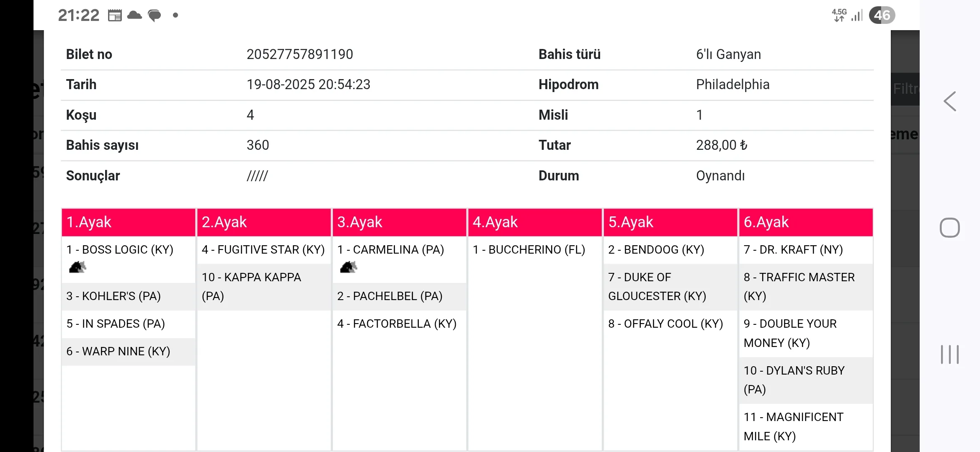This screenshot has height=452, width=980.
Task: Tap the battery level indicator
Action: click(882, 15)
